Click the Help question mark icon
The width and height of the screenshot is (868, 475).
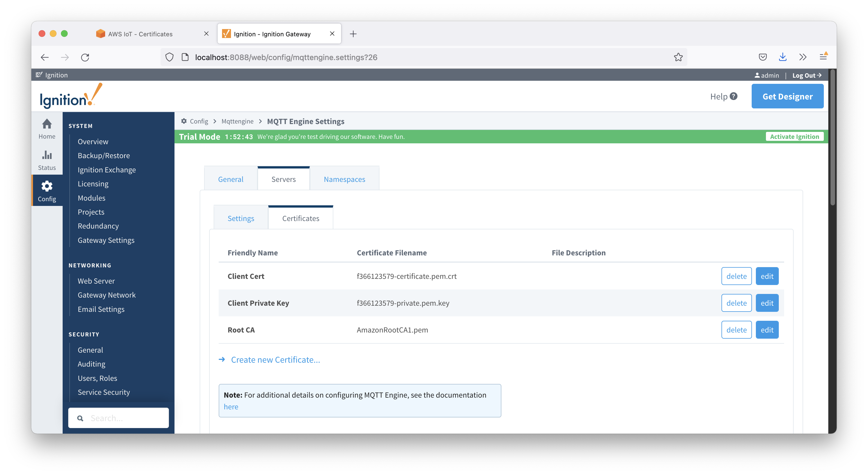733,96
